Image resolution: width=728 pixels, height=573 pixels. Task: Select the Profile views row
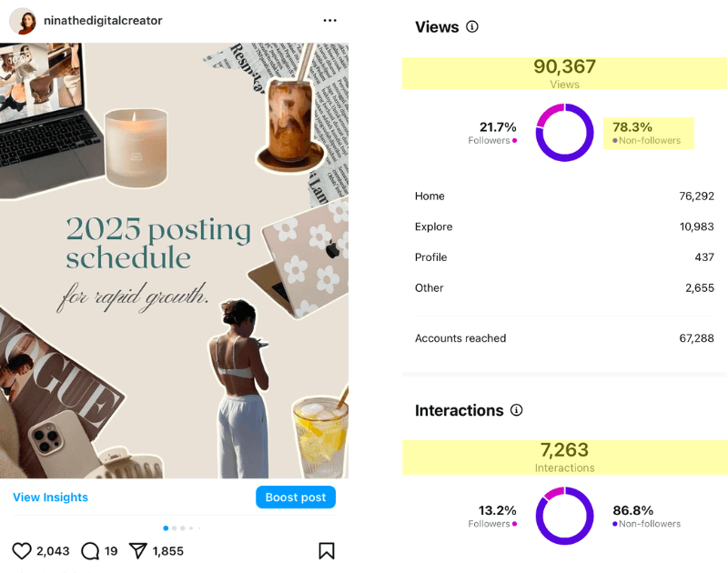point(564,257)
